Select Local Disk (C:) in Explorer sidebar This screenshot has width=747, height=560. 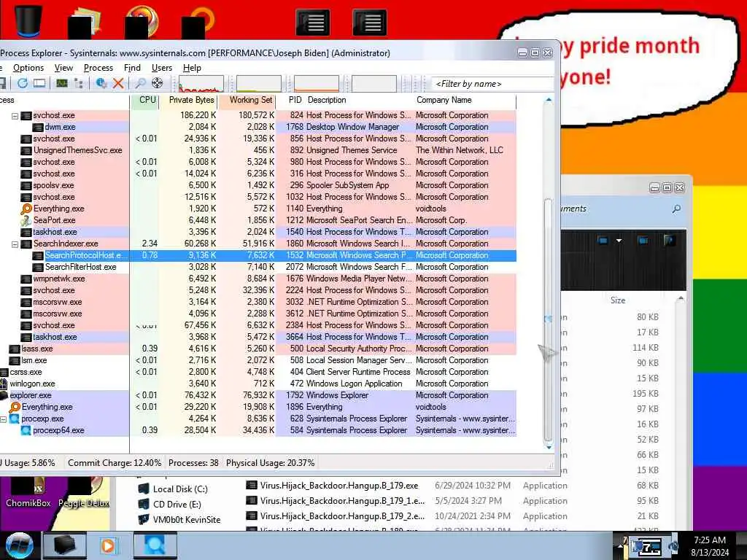pos(173,489)
